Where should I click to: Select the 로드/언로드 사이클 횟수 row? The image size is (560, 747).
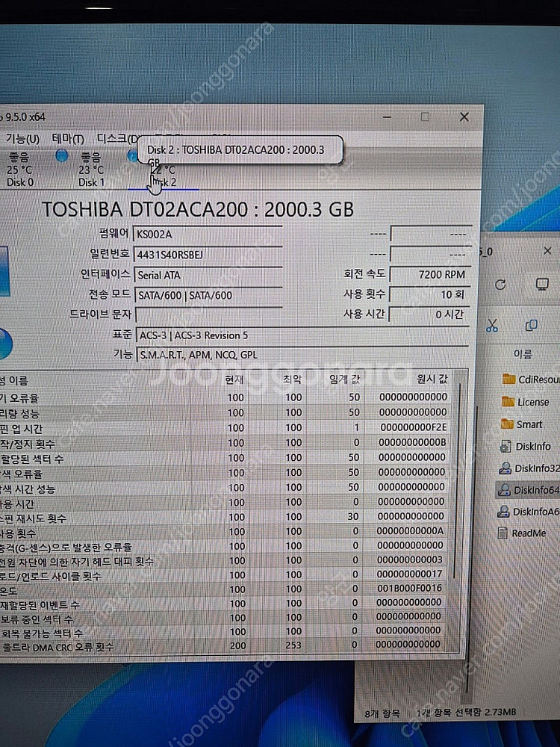tap(224, 575)
